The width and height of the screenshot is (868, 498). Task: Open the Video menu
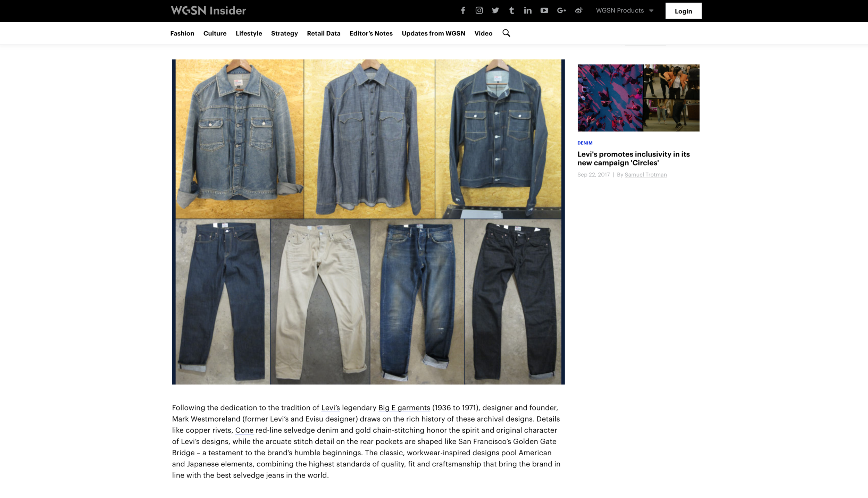click(483, 33)
